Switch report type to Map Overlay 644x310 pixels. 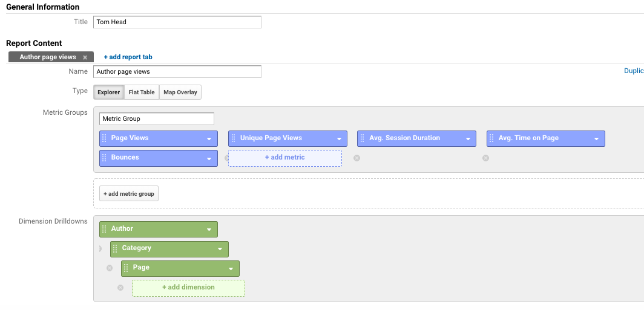pyautogui.click(x=180, y=92)
